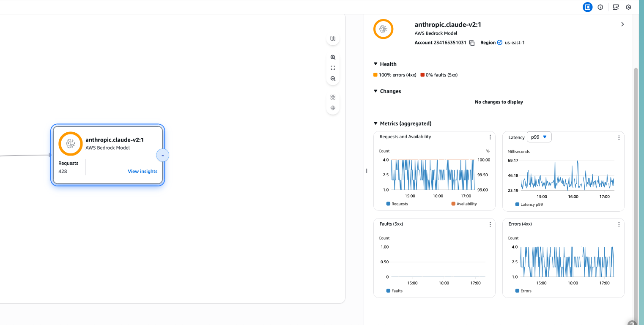The width and height of the screenshot is (644, 325).
Task: Collapse the anthropic.claude-v2:1 node with the minus toggle
Action: 163,155
